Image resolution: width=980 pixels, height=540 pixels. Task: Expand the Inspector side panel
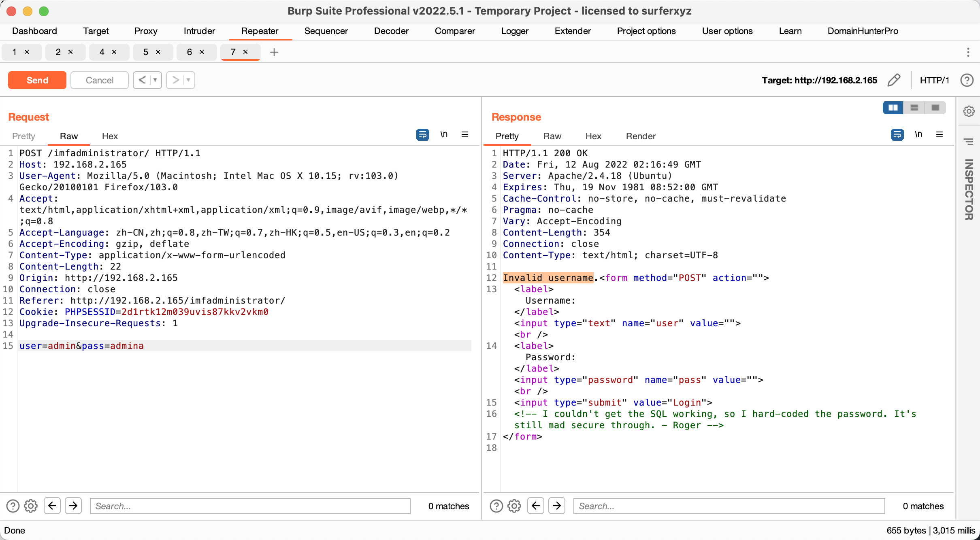coord(969,189)
